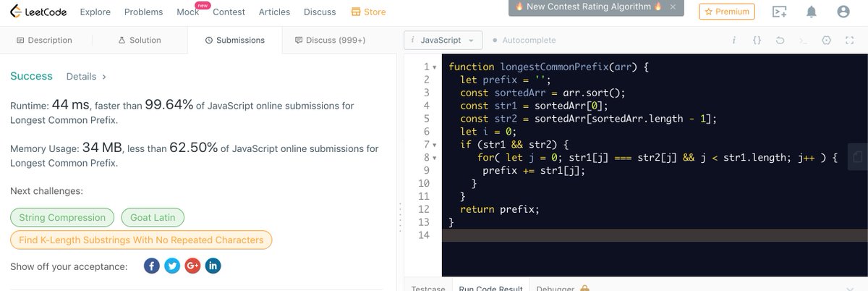The width and height of the screenshot is (868, 291).
Task: Open the user profile avatar
Action: [x=843, y=12]
